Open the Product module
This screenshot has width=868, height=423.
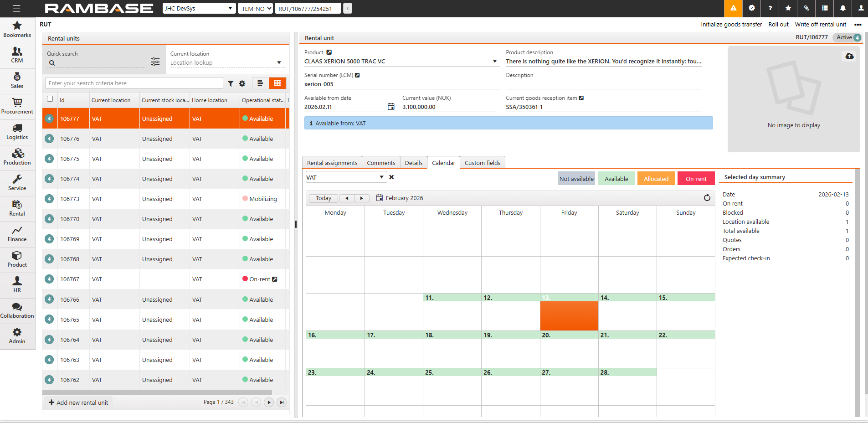point(17,259)
